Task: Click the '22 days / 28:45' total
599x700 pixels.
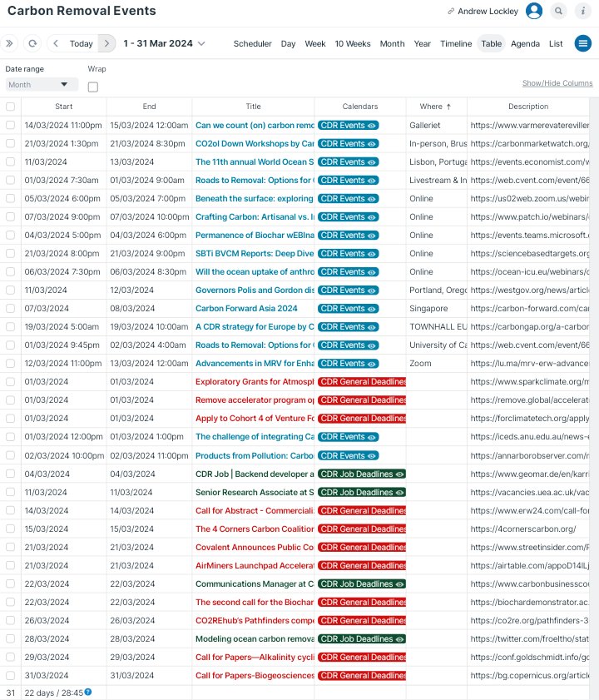Action: [x=53, y=693]
